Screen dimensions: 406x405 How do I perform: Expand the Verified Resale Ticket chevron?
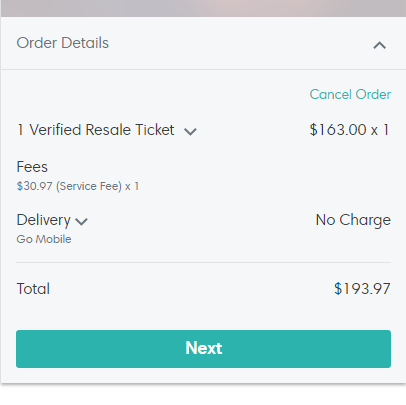pyautogui.click(x=190, y=131)
